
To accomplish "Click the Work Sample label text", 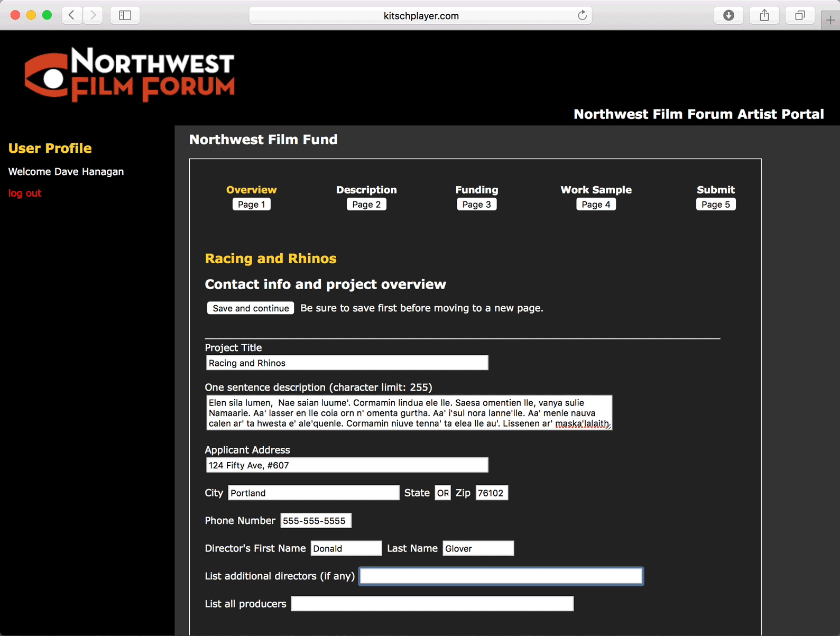I will point(596,190).
